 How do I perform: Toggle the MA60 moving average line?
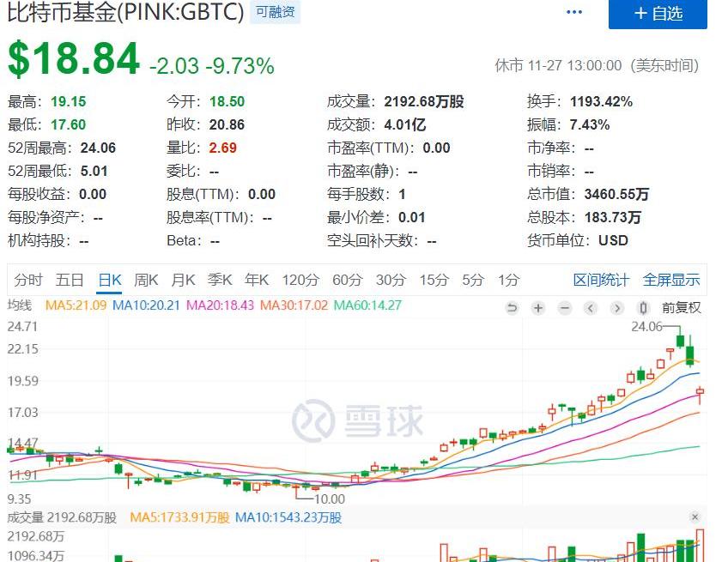(367, 305)
